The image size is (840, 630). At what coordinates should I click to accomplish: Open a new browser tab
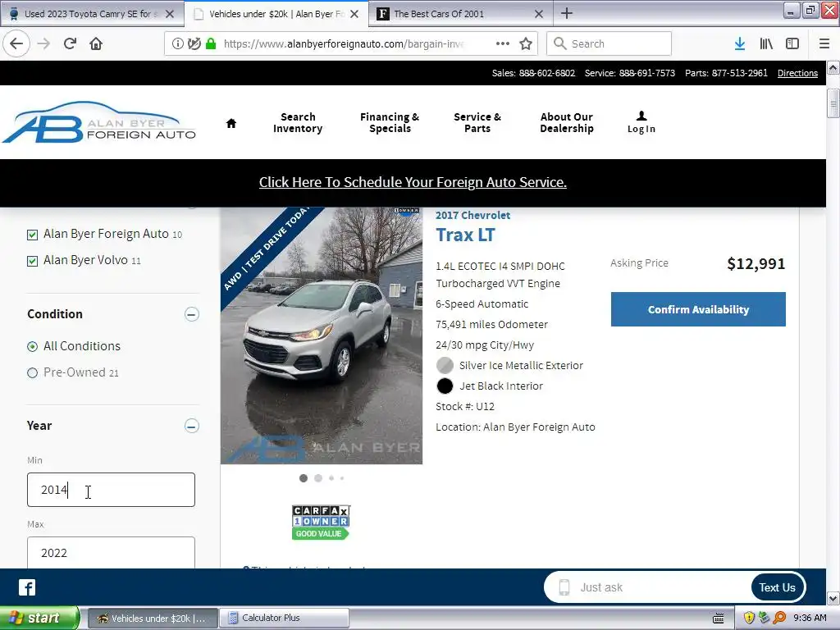tap(567, 13)
